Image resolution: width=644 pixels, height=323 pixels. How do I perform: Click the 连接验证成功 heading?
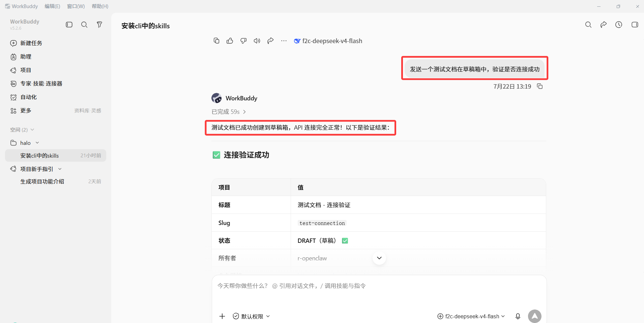click(x=246, y=155)
